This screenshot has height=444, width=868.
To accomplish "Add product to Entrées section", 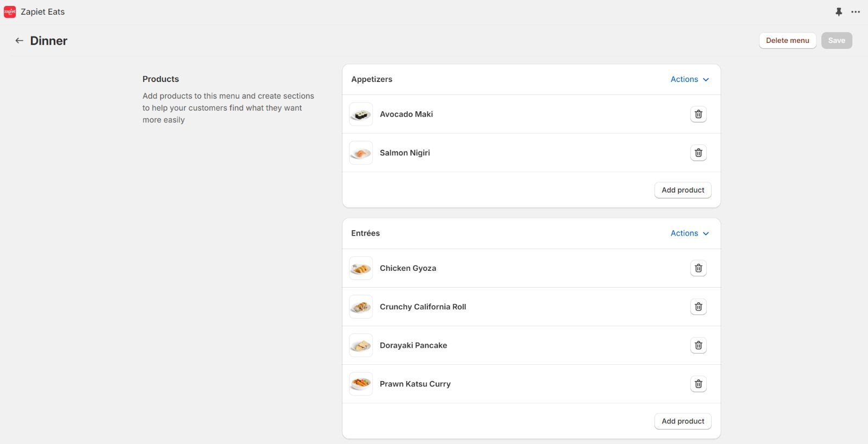I will tap(682, 421).
